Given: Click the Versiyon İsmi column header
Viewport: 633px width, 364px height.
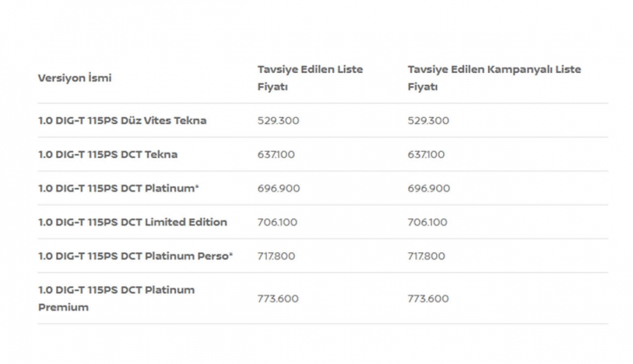Looking at the screenshot, I should tap(75, 78).
